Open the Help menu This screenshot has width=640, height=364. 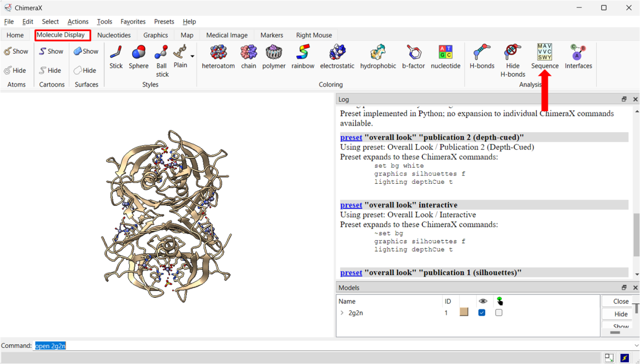click(x=189, y=22)
